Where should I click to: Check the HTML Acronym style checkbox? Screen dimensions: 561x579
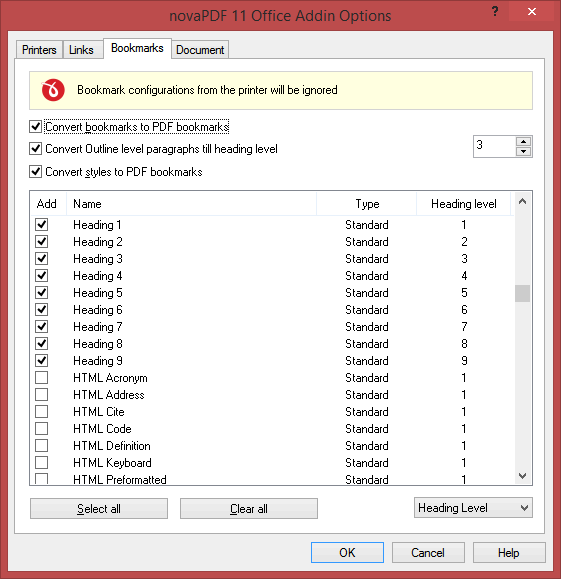(41, 377)
